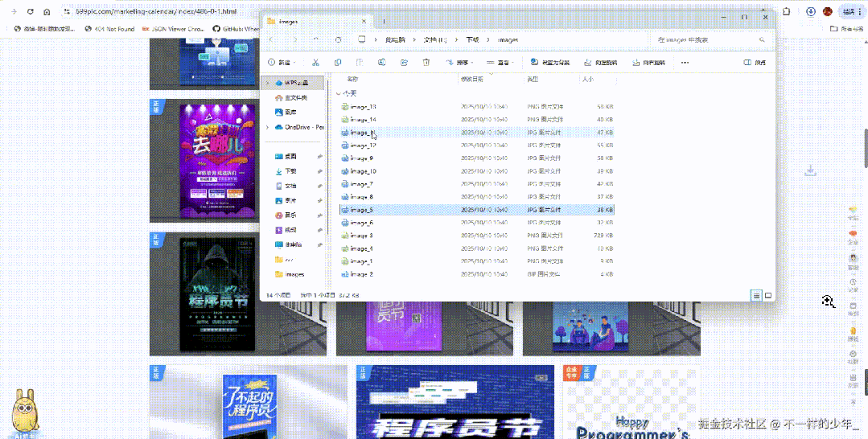This screenshot has width=868, height=439.
Task: Open the 新建 new item dropdown
Action: 282,63
